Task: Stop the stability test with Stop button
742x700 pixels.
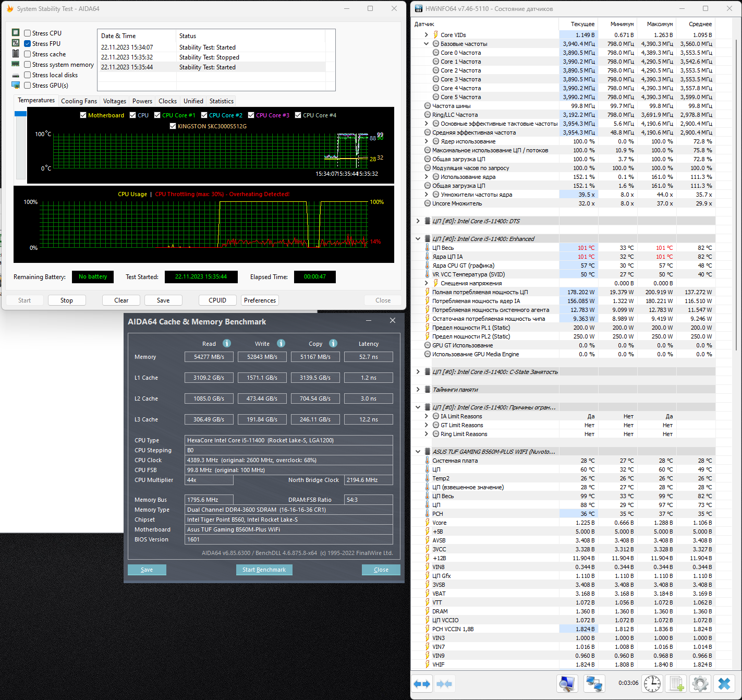Action: click(67, 300)
